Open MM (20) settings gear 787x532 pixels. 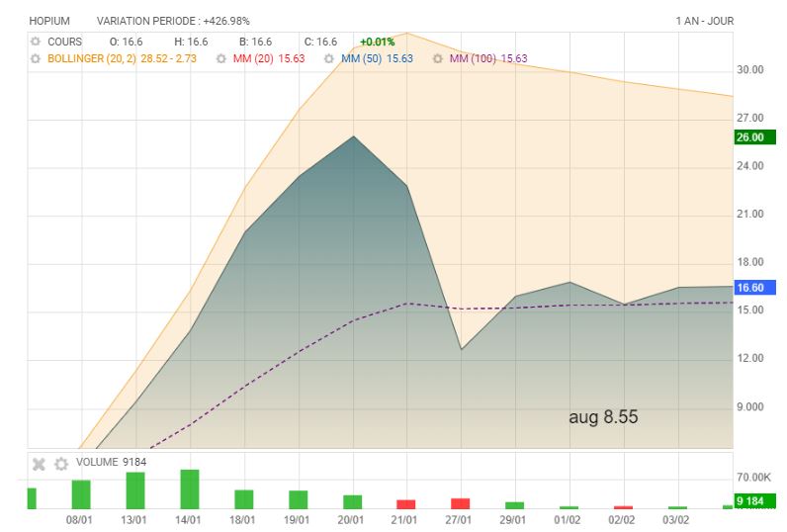click(220, 58)
